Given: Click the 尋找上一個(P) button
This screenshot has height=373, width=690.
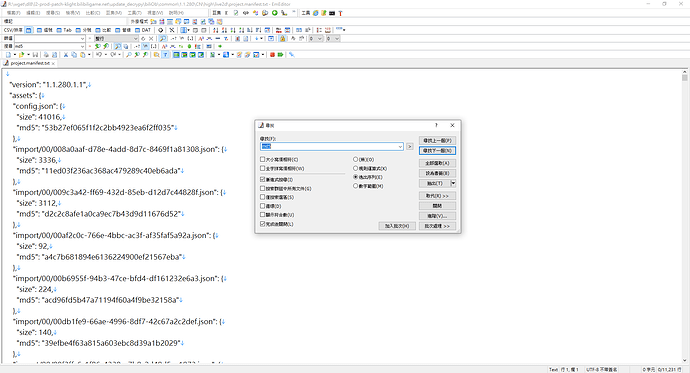Looking at the screenshot, I should coord(437,141).
